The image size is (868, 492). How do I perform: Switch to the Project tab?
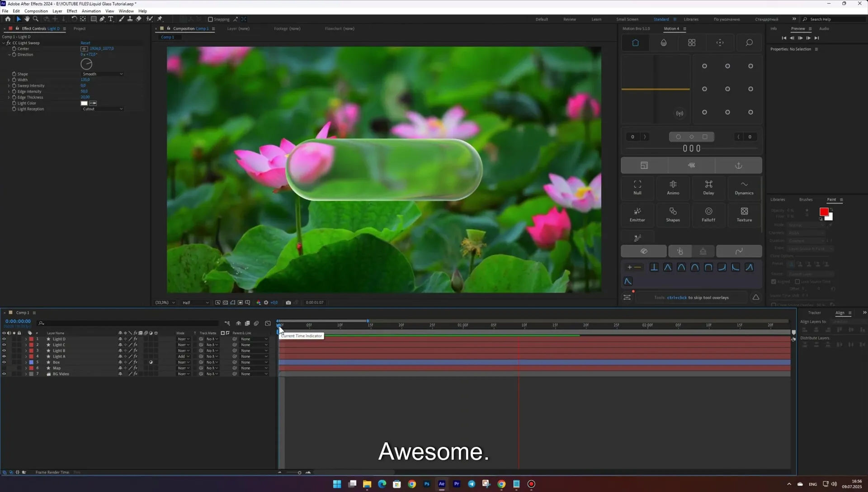coord(80,28)
